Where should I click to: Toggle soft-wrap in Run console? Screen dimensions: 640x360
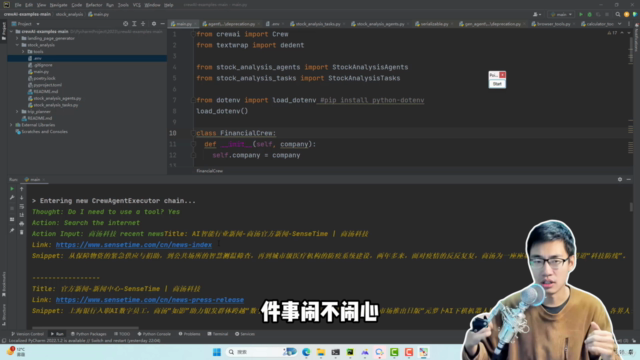(x=22, y=207)
